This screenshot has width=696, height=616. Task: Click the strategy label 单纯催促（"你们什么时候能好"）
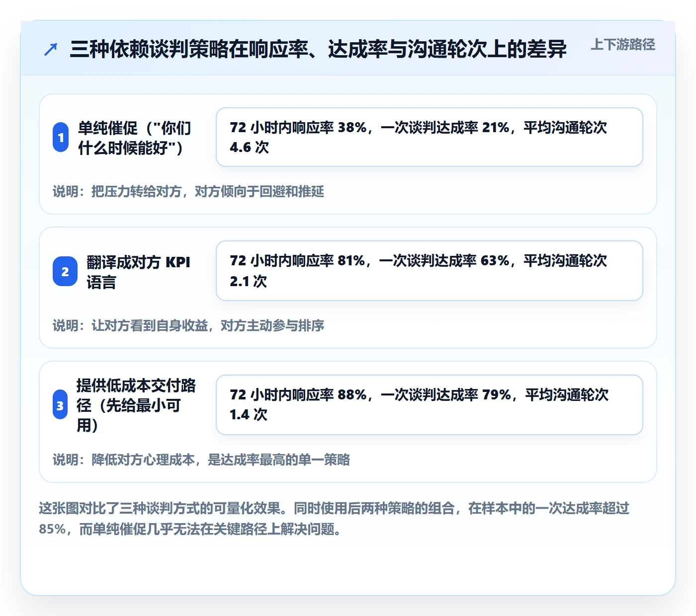(135, 138)
